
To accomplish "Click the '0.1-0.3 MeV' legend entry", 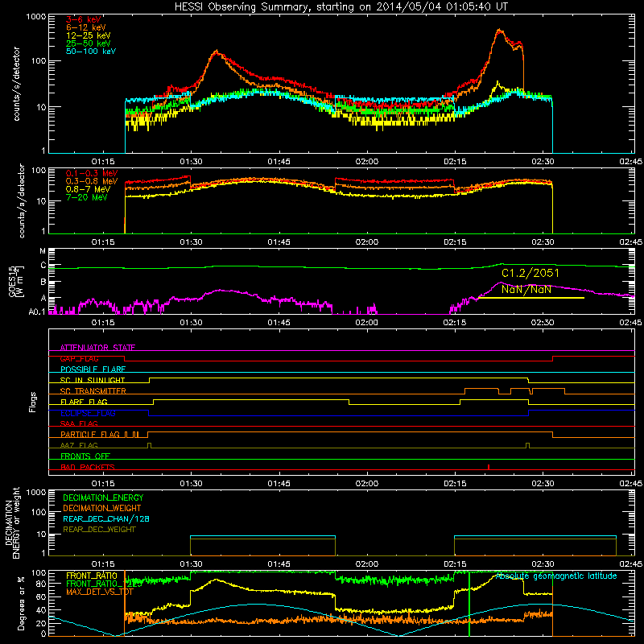I will click(92, 173).
